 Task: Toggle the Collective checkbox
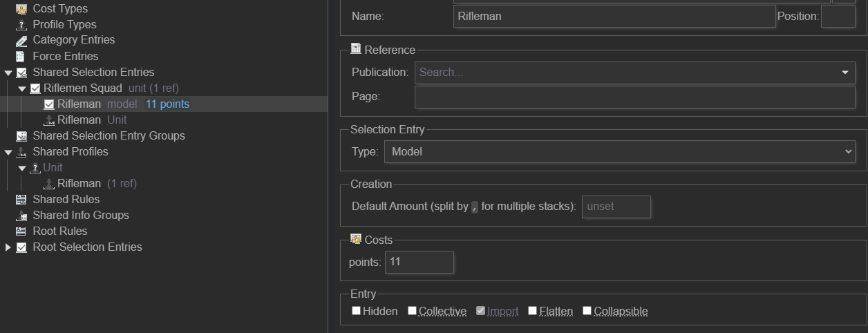412,311
